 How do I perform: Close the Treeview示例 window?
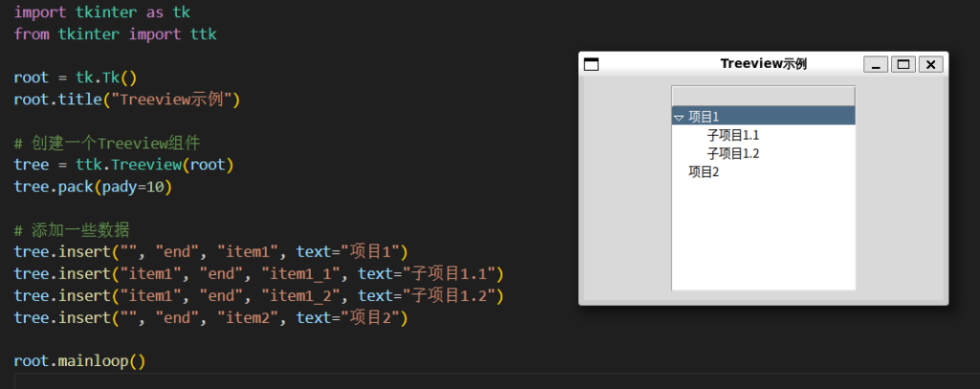click(931, 64)
